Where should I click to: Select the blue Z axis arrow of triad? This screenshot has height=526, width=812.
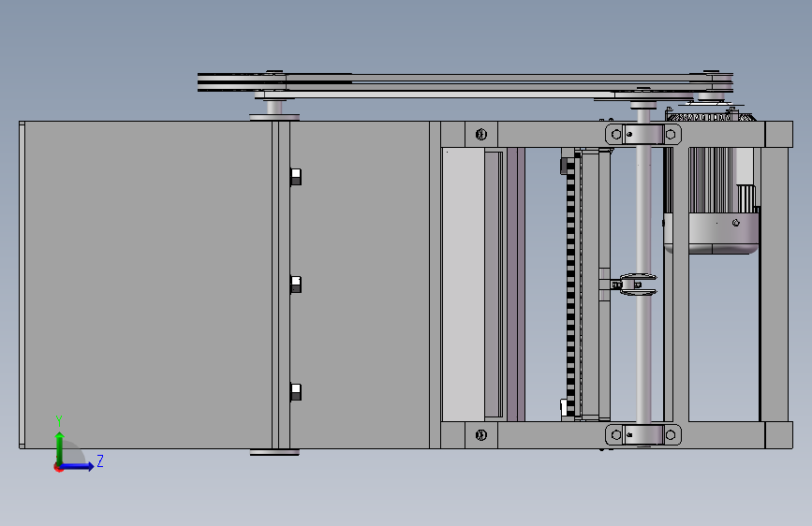coord(79,466)
